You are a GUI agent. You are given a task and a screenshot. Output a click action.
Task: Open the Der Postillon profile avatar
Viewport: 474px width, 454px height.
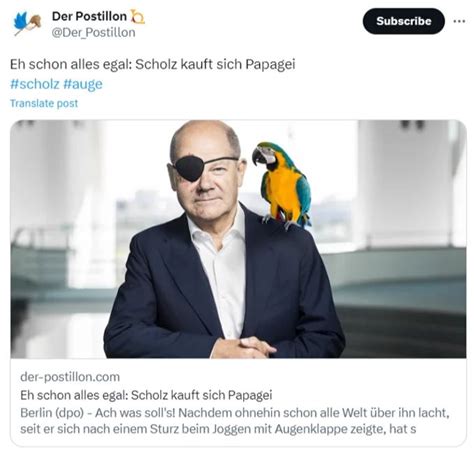click(27, 23)
